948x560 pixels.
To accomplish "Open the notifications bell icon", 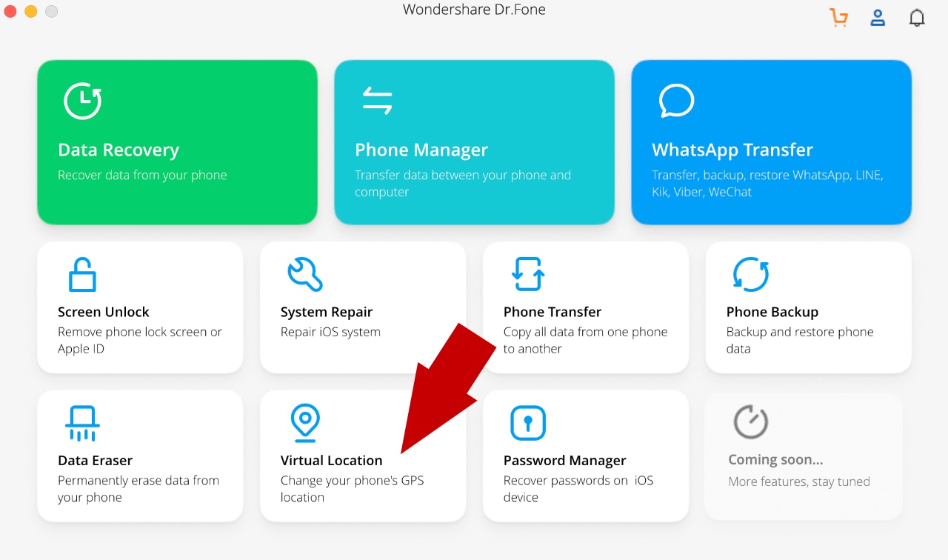I will (x=917, y=17).
